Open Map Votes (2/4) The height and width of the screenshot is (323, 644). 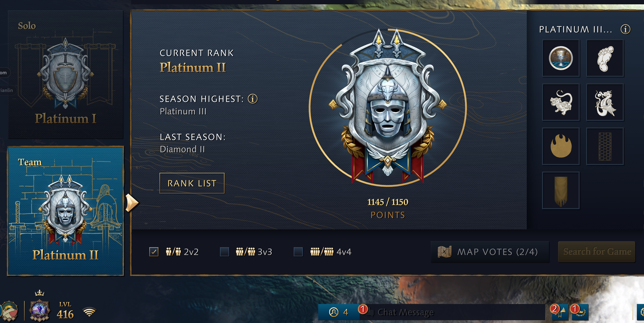tap(490, 252)
